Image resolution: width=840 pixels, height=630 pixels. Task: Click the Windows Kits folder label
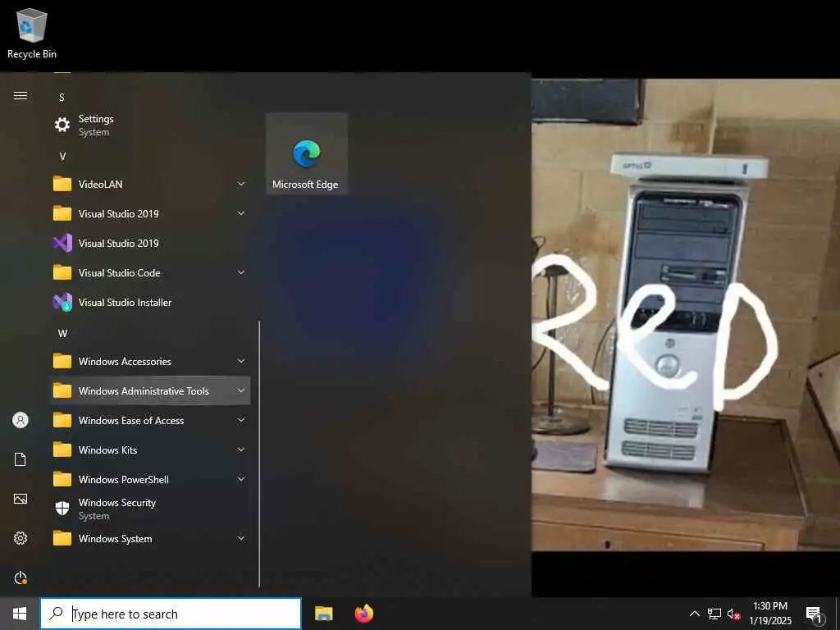(107, 450)
